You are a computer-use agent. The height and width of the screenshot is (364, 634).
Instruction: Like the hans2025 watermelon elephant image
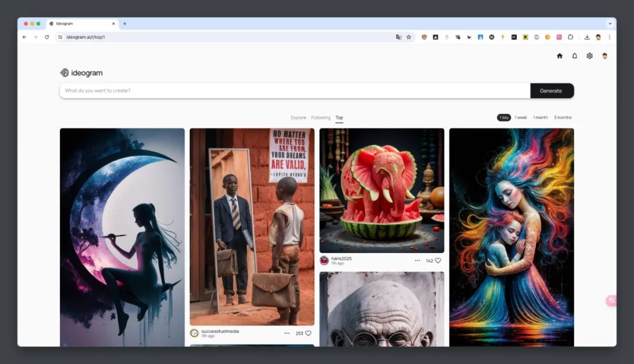(x=438, y=261)
